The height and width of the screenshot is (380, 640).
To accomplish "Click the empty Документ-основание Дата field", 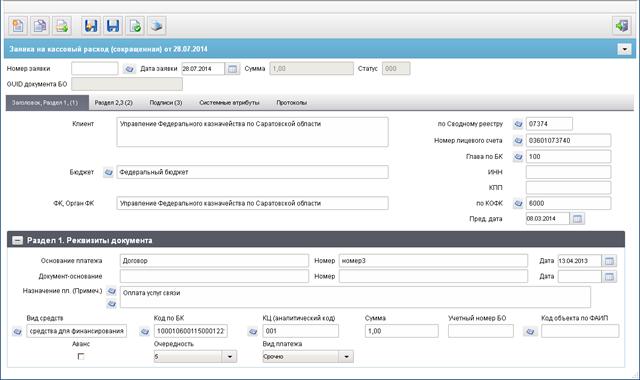I will [x=580, y=277].
